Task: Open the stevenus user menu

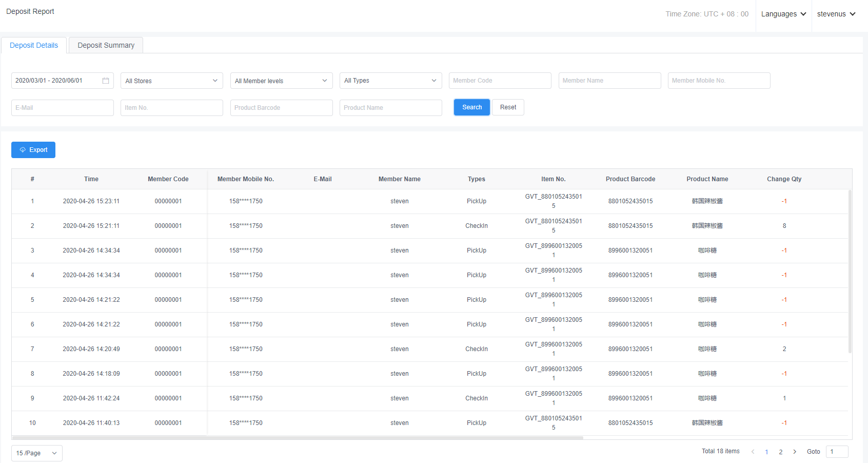Action: 836,14
